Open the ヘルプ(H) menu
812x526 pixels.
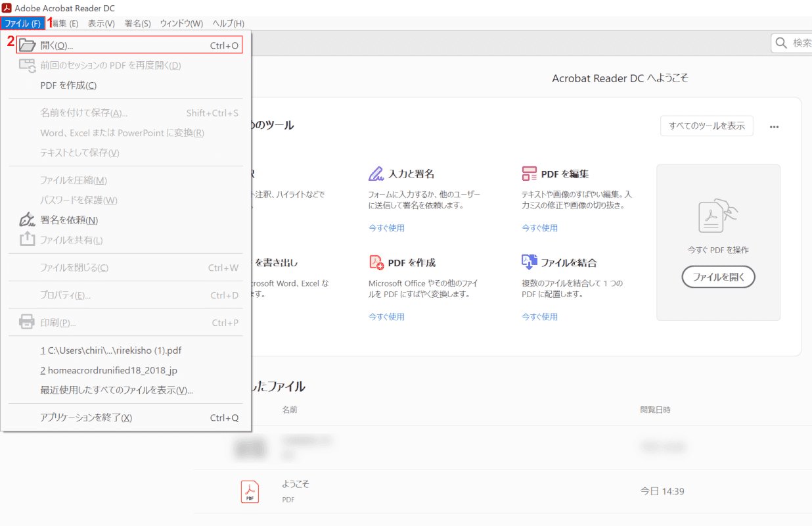pos(229,23)
